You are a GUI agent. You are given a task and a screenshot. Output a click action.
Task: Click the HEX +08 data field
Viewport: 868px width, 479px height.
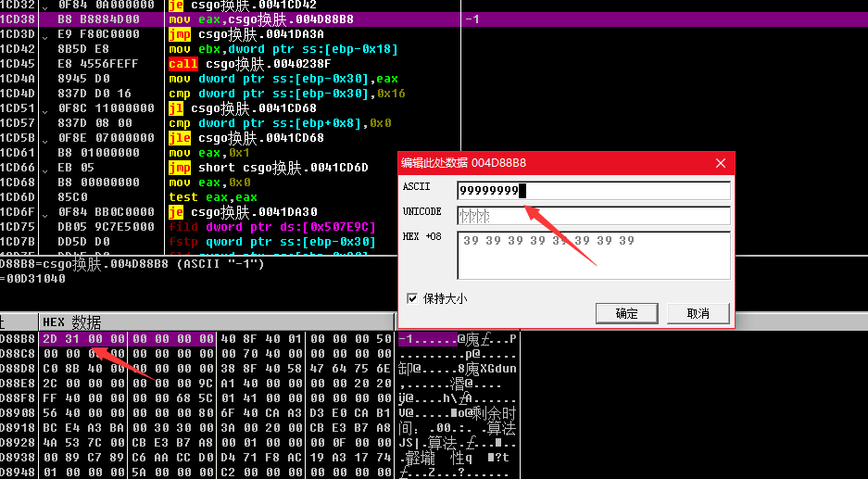click(x=594, y=256)
